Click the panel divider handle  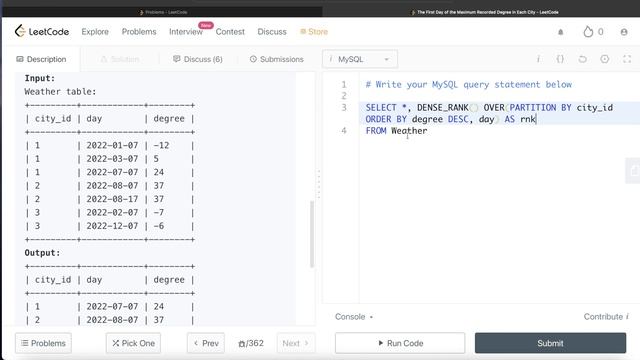[x=319, y=184]
